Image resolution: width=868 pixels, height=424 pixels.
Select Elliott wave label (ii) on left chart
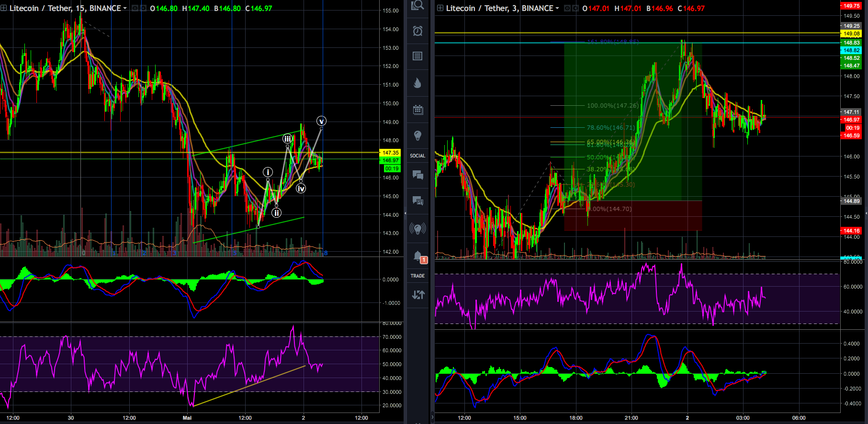[276, 212]
